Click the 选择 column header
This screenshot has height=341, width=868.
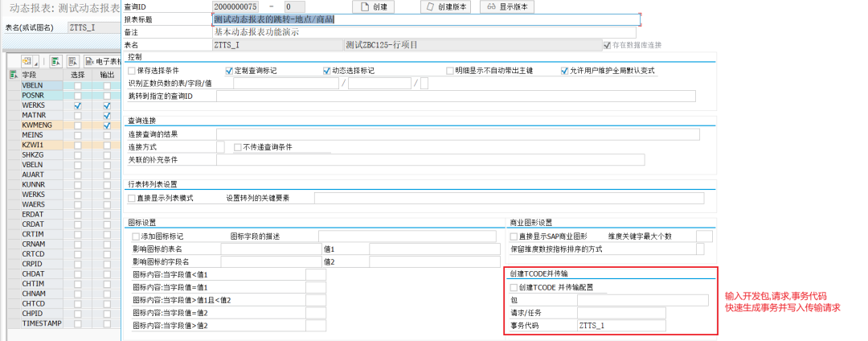click(78, 75)
